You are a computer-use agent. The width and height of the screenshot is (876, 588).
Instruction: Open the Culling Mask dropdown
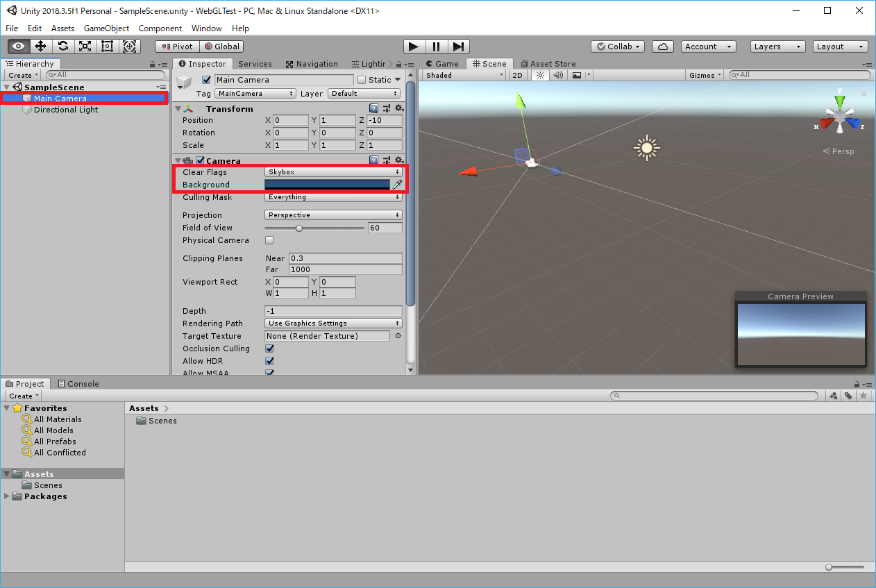tap(333, 197)
